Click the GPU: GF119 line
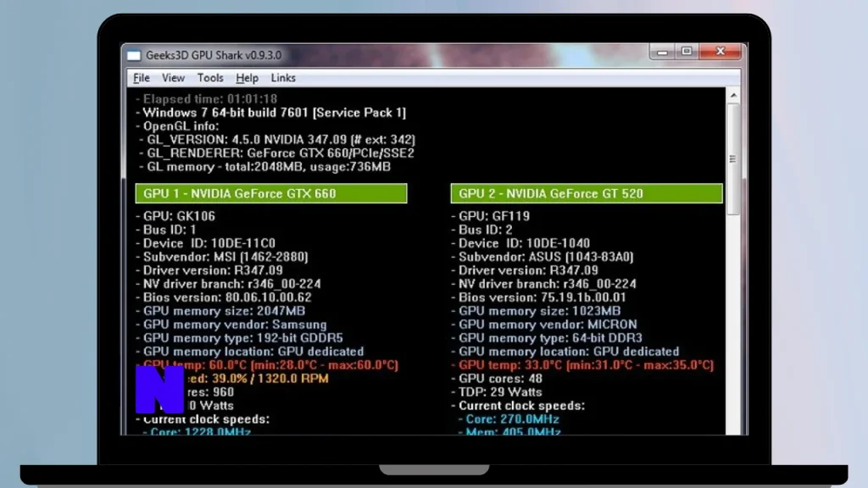The width and height of the screenshot is (868, 488). 491,216
